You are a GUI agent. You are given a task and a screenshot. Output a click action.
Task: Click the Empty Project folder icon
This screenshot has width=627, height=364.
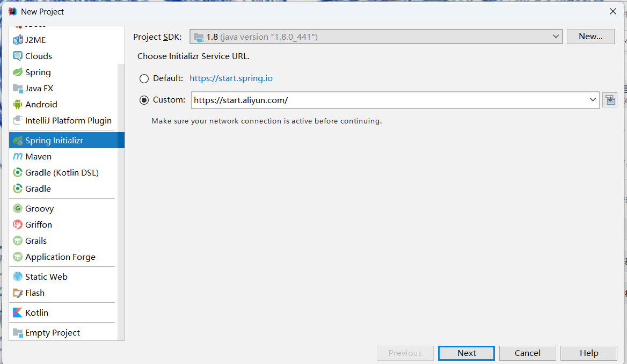pos(18,332)
